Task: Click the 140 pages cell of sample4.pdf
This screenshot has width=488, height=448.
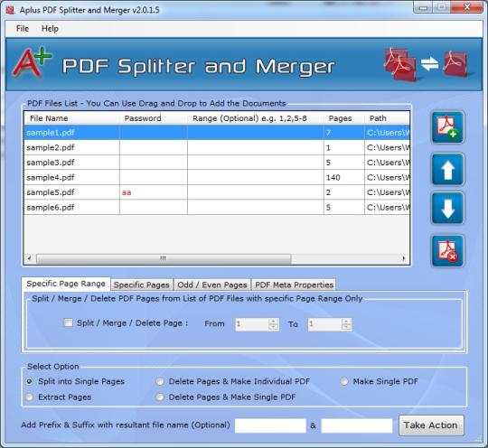Action: pyautogui.click(x=344, y=177)
